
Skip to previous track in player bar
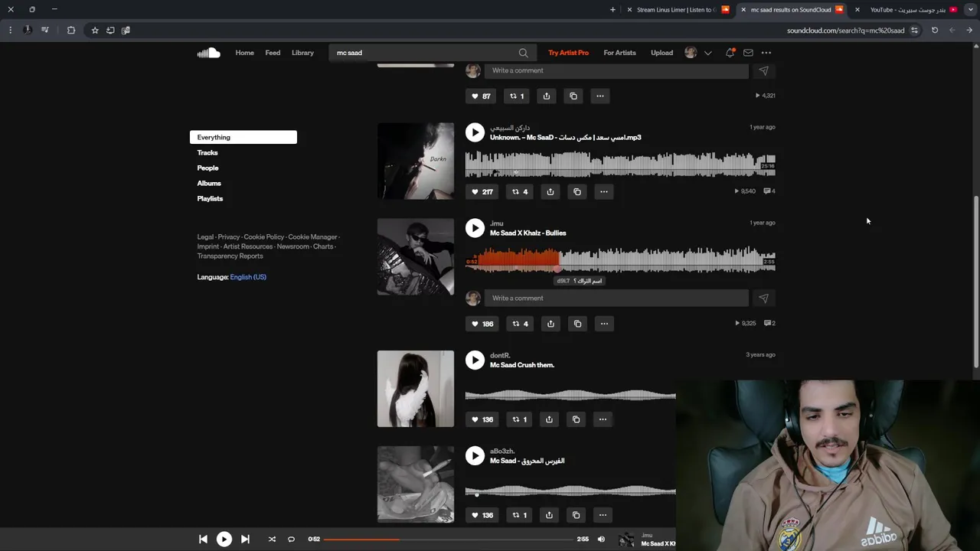point(203,540)
